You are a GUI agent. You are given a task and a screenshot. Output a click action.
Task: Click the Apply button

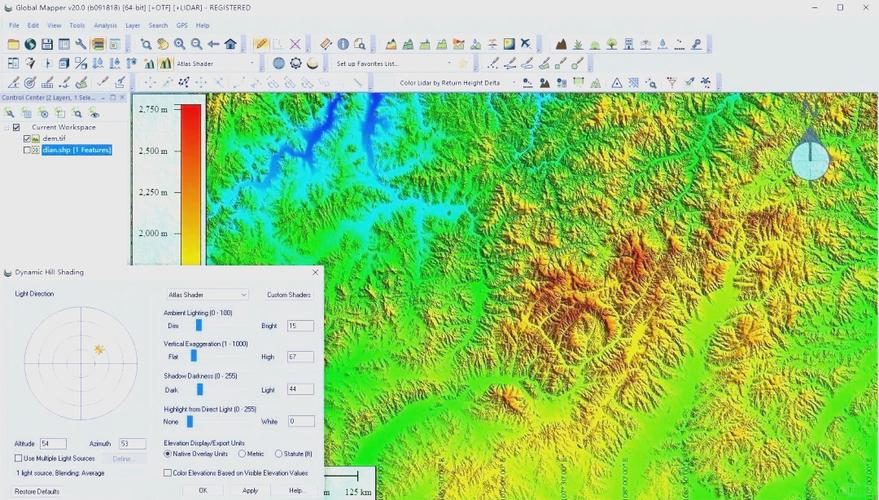[250, 490]
